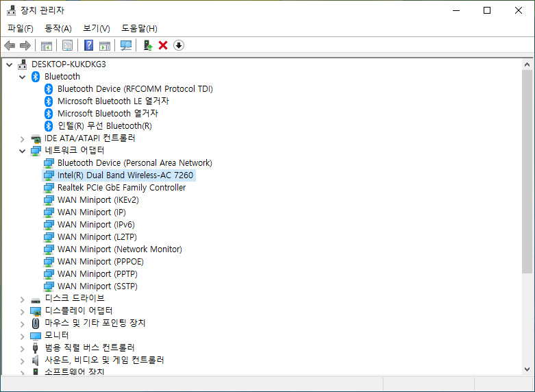
Task: Click the Bluetooth category icon
Action: (x=36, y=77)
